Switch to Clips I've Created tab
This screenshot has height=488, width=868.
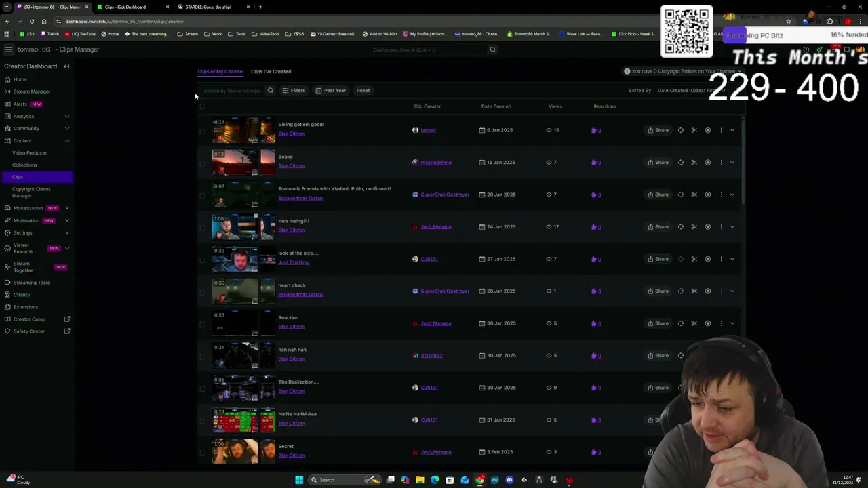click(271, 72)
